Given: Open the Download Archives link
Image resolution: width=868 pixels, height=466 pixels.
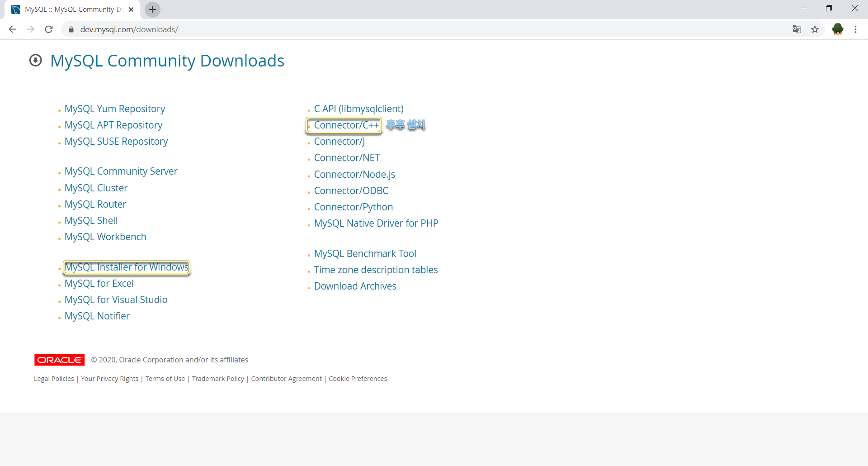Looking at the screenshot, I should [355, 286].
